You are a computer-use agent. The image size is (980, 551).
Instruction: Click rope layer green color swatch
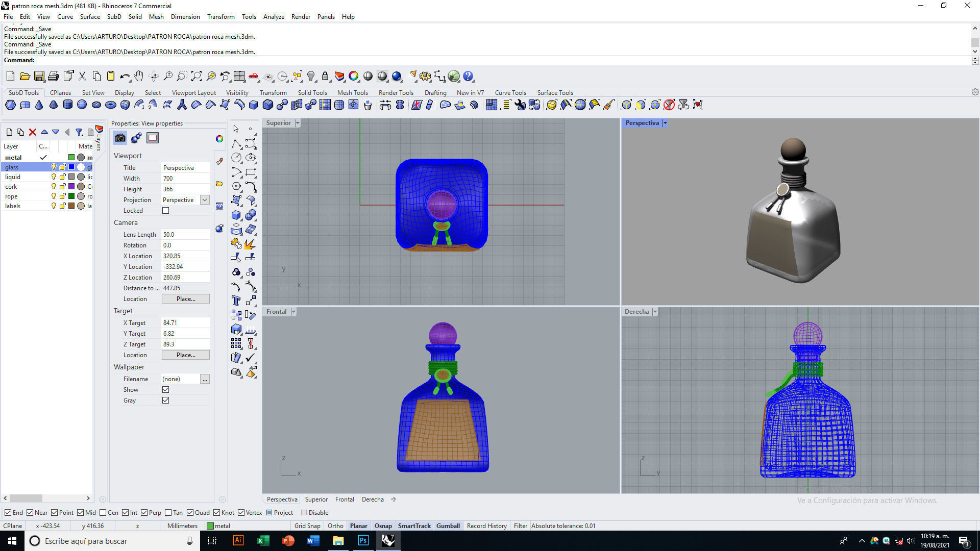(71, 196)
